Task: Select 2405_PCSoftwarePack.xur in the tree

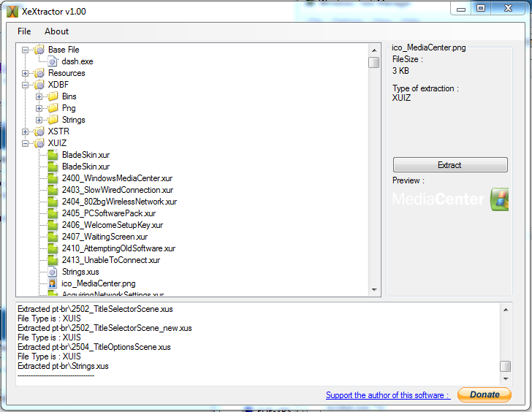Action: 109,213
